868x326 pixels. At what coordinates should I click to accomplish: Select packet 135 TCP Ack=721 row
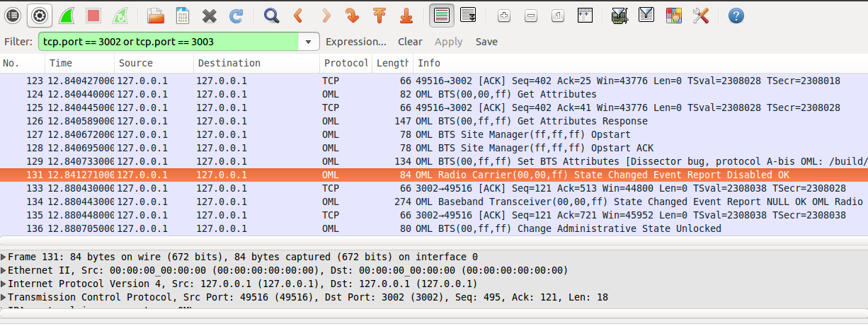tap(434, 215)
